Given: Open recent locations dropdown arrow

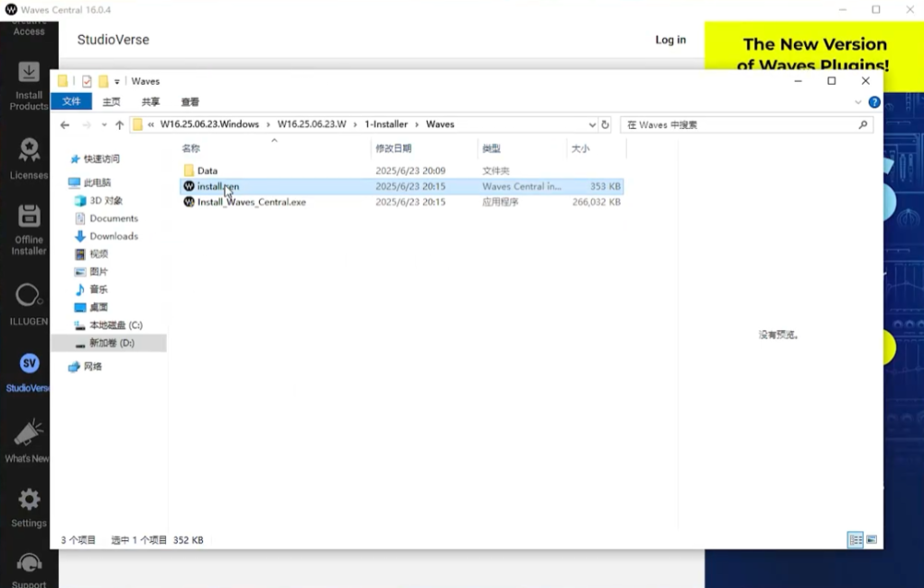Looking at the screenshot, I should click(105, 125).
